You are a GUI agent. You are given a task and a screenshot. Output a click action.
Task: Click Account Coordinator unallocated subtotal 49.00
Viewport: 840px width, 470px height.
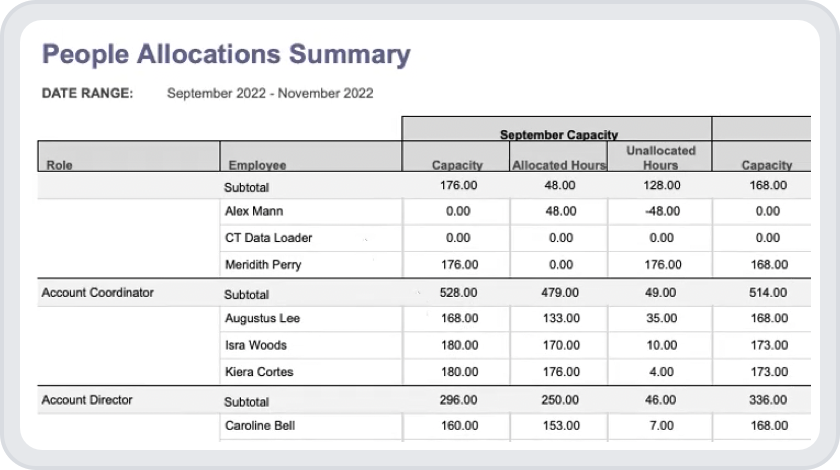click(661, 293)
